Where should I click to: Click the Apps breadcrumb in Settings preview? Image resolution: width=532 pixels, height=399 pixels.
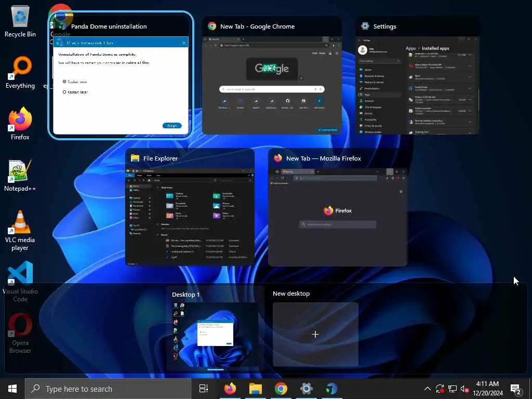410,48
